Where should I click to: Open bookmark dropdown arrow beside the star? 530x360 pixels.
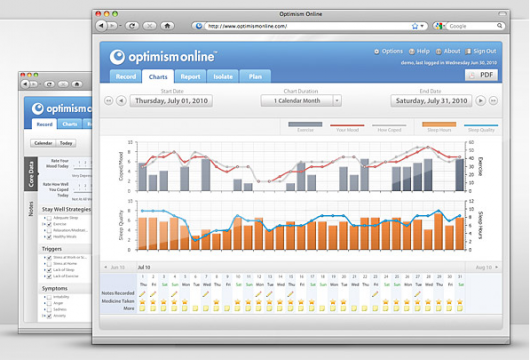422,26
